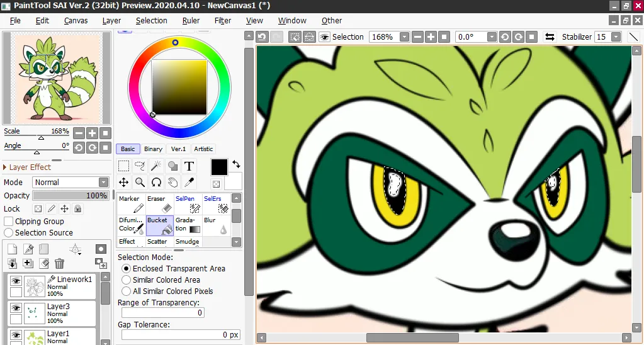
Task: Select the shape tool
Action: 172,166
